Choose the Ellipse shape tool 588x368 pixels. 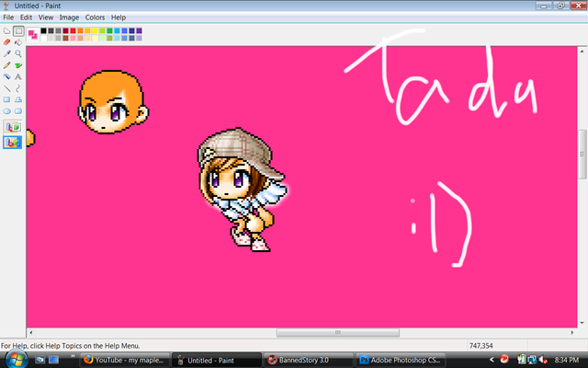pos(6,111)
